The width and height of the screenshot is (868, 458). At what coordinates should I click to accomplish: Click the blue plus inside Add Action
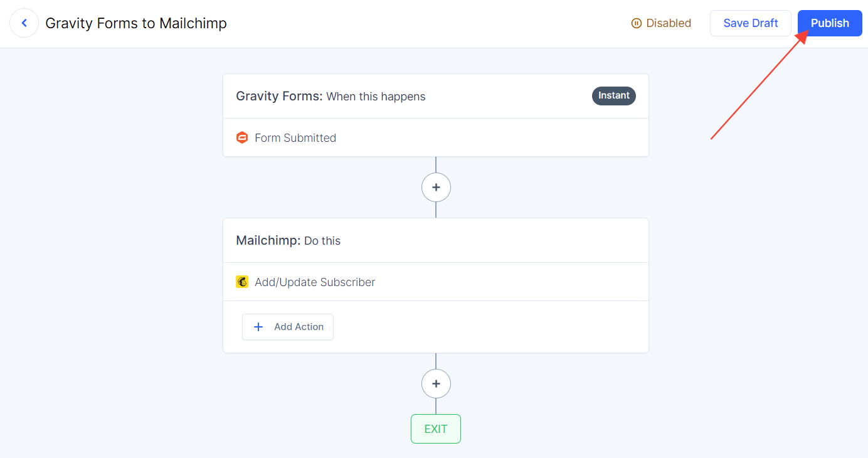point(258,327)
